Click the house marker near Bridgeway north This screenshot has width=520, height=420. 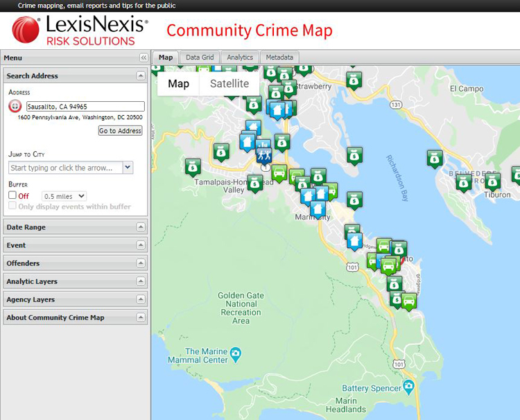pos(354,240)
